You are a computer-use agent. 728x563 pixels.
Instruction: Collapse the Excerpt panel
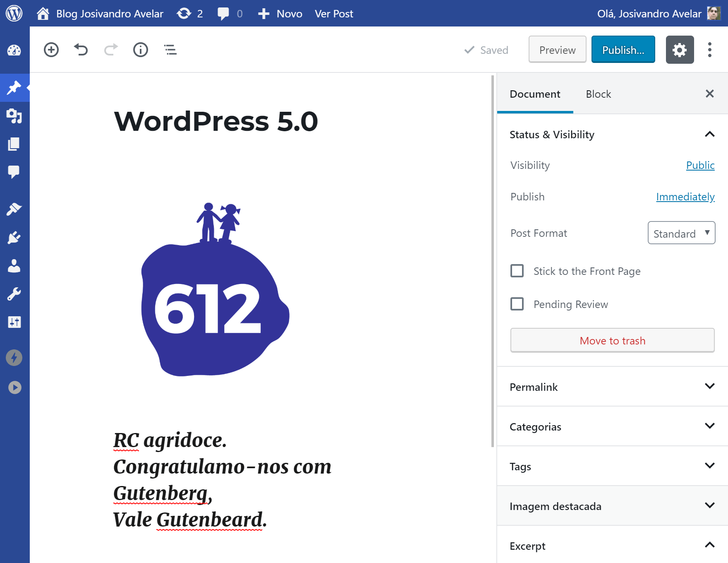[x=613, y=546]
